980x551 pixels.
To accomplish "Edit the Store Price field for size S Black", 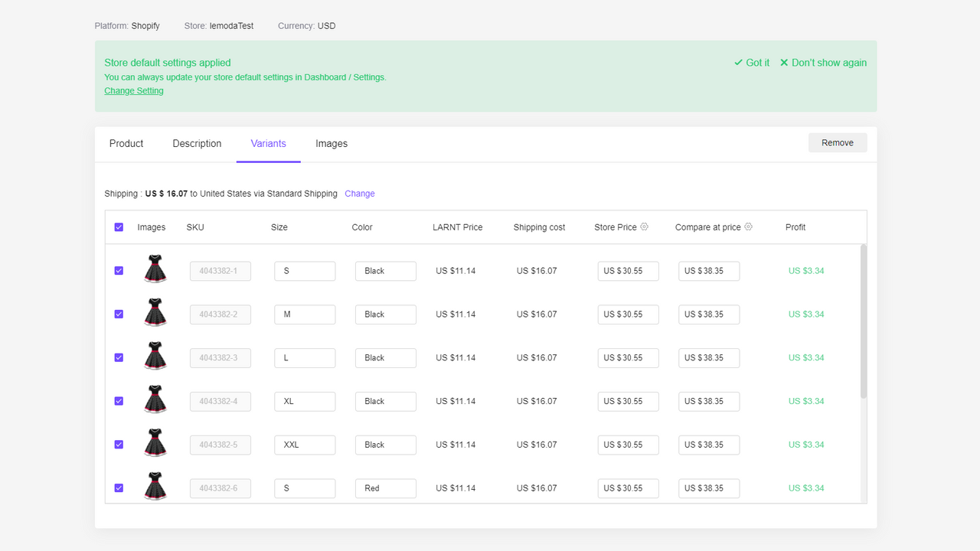I will [x=628, y=271].
